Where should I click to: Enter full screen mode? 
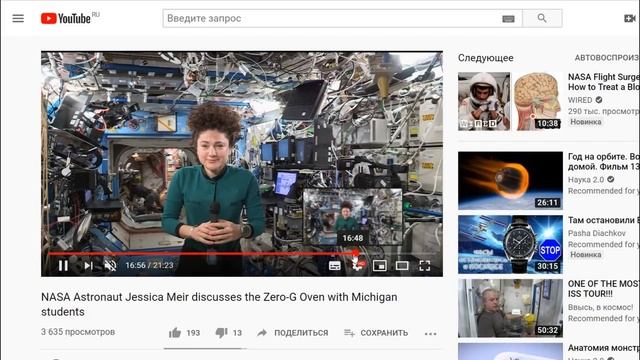[424, 266]
